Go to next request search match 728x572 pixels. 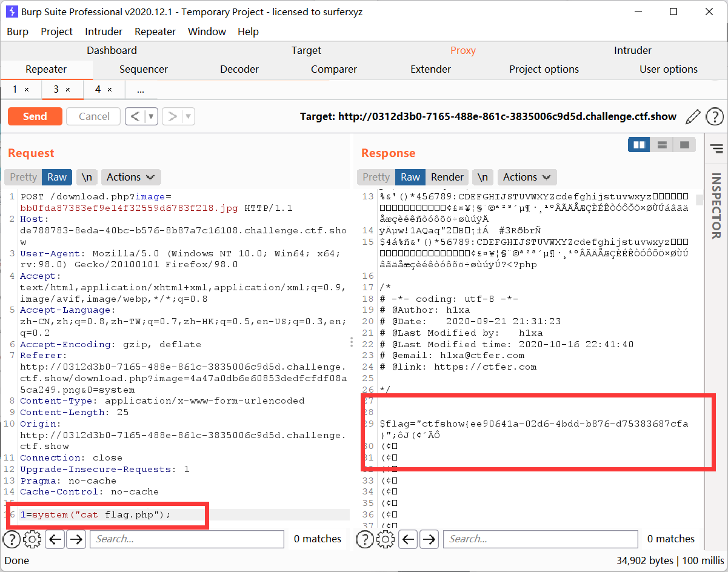click(76, 539)
